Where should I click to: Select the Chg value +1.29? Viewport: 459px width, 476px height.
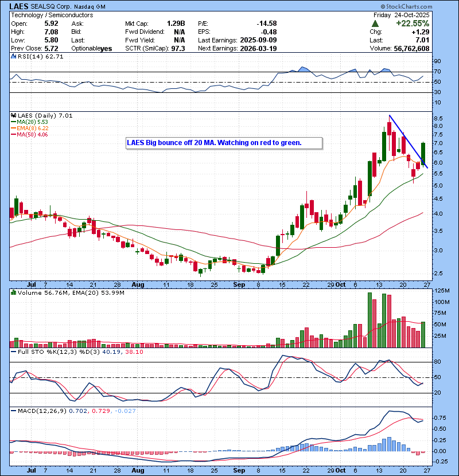pyautogui.click(x=421, y=32)
